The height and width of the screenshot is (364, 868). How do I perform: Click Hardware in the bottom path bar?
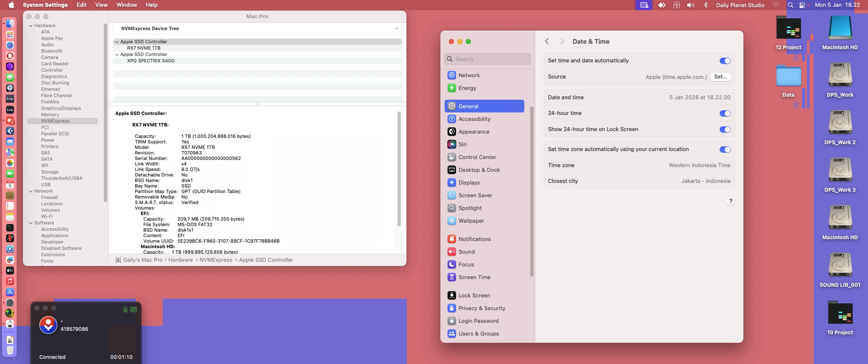point(180,260)
